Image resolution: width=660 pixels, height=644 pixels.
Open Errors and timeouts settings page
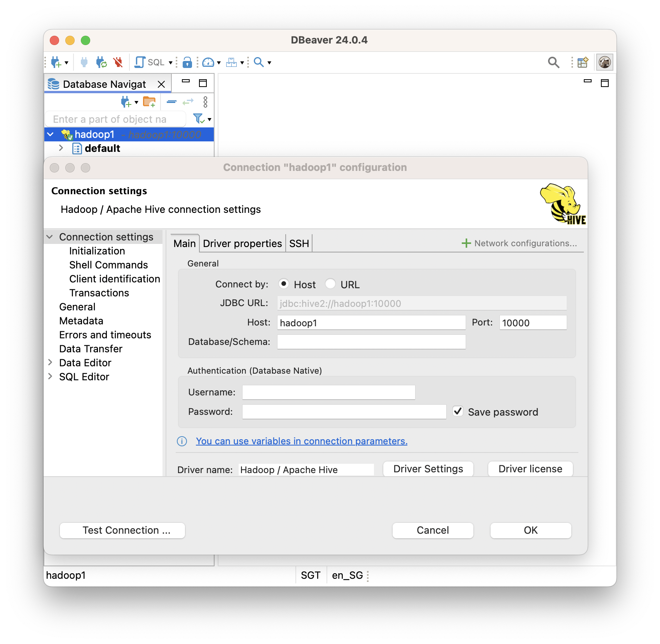point(105,335)
